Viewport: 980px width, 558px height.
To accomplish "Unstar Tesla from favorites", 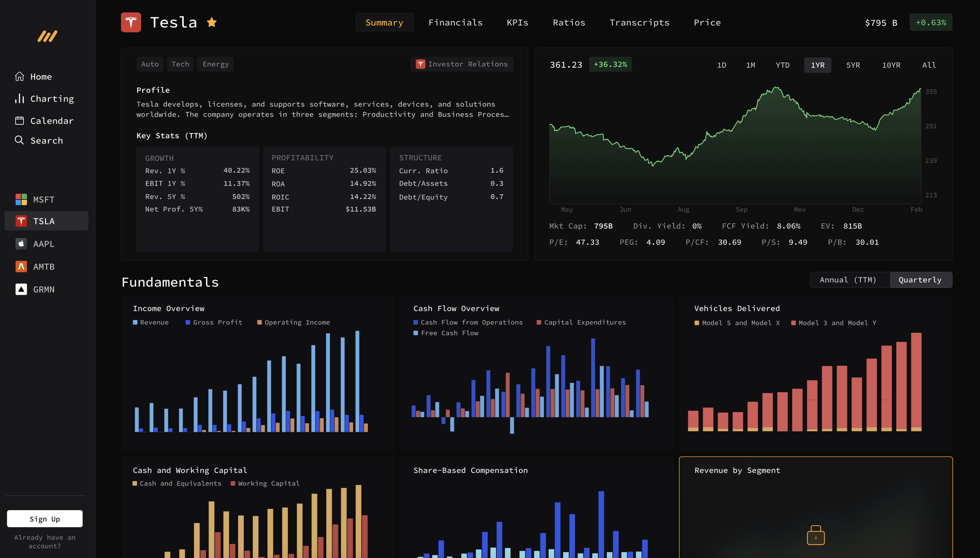I will (211, 22).
